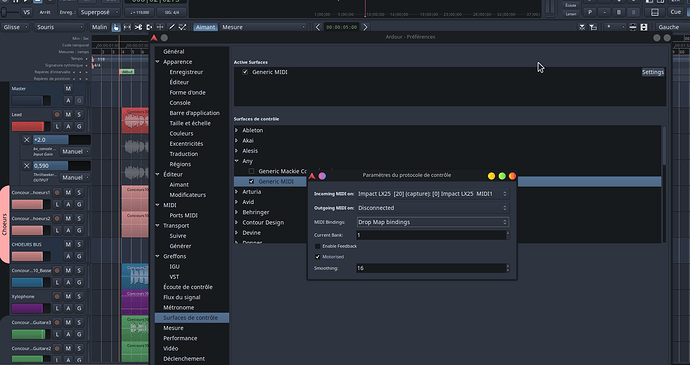Click the A button on CHOEURS BUS track
Screen dimensions: 690x365
point(68,256)
